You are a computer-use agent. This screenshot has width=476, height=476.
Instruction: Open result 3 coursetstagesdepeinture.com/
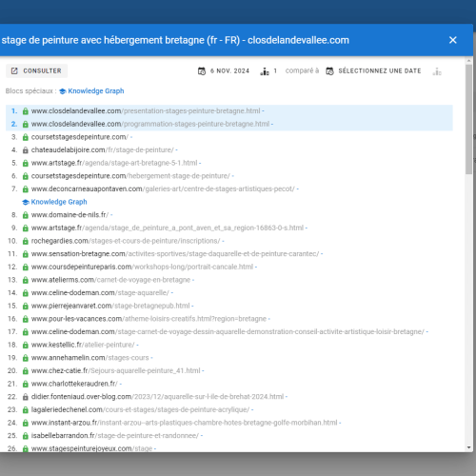coord(80,137)
